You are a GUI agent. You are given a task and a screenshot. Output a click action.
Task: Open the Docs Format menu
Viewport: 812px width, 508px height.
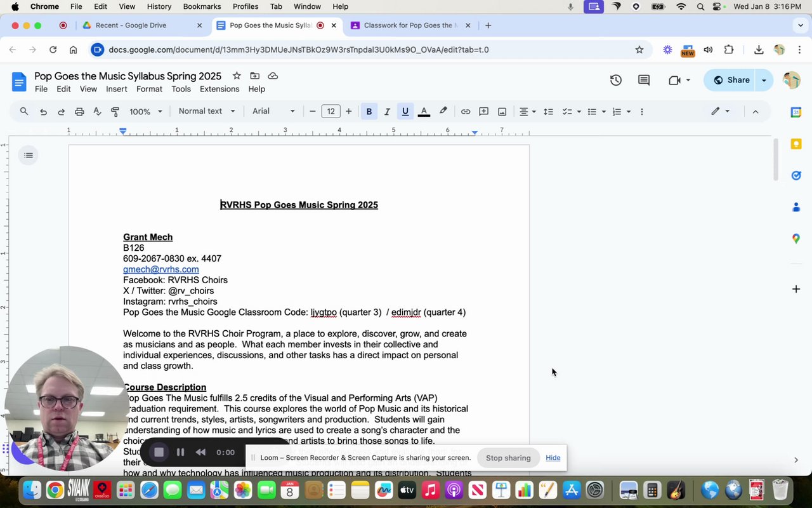click(x=149, y=89)
